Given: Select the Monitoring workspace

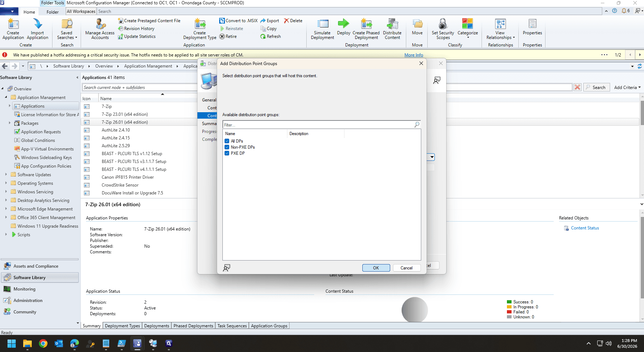Looking at the screenshot, I should [x=24, y=289].
